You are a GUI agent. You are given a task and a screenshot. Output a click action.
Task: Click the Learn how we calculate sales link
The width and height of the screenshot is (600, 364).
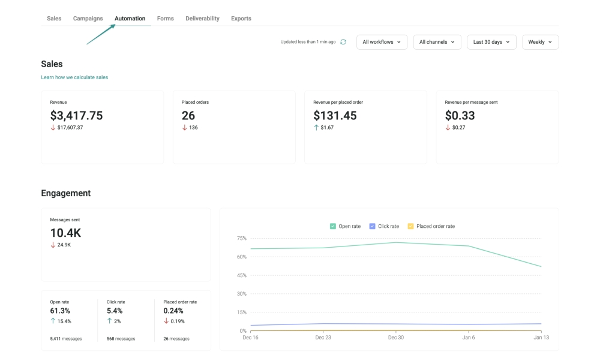click(x=74, y=77)
